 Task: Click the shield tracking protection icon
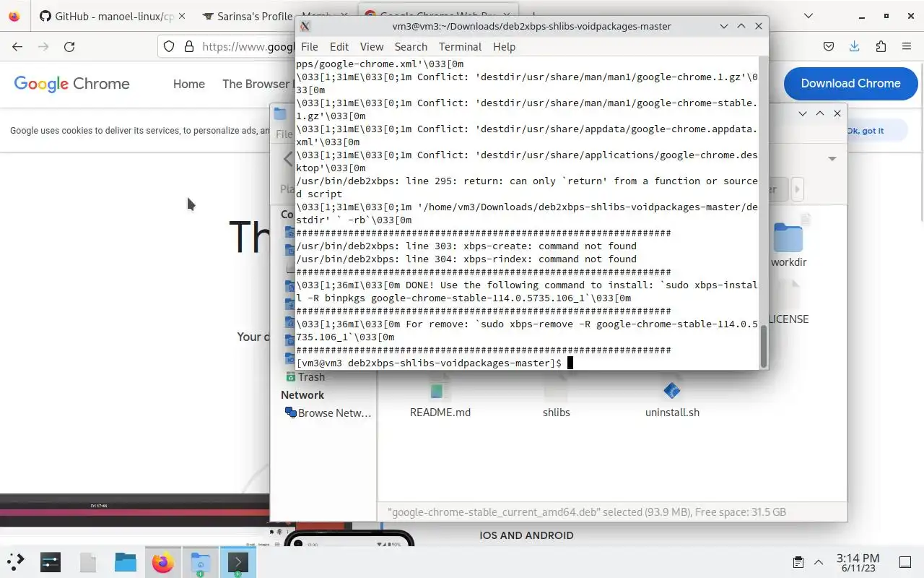(169, 46)
